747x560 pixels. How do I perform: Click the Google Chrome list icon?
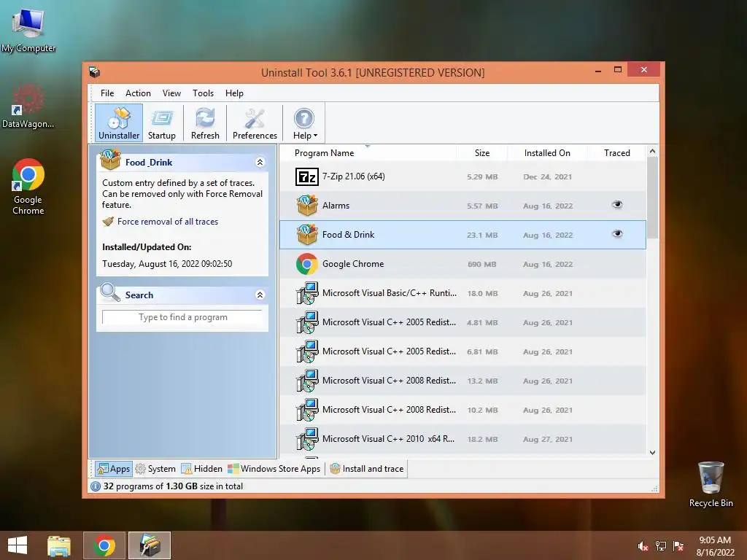tap(307, 264)
